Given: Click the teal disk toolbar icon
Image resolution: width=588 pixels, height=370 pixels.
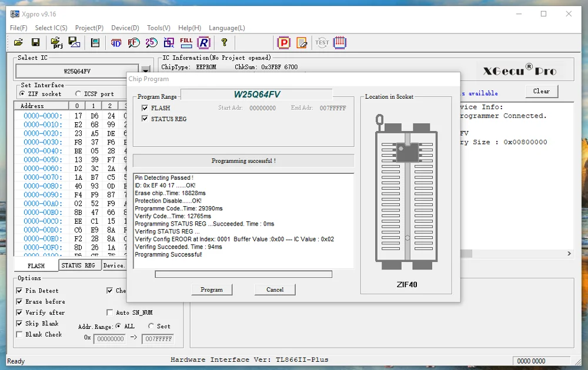Looking at the screenshot, I should (95, 43).
